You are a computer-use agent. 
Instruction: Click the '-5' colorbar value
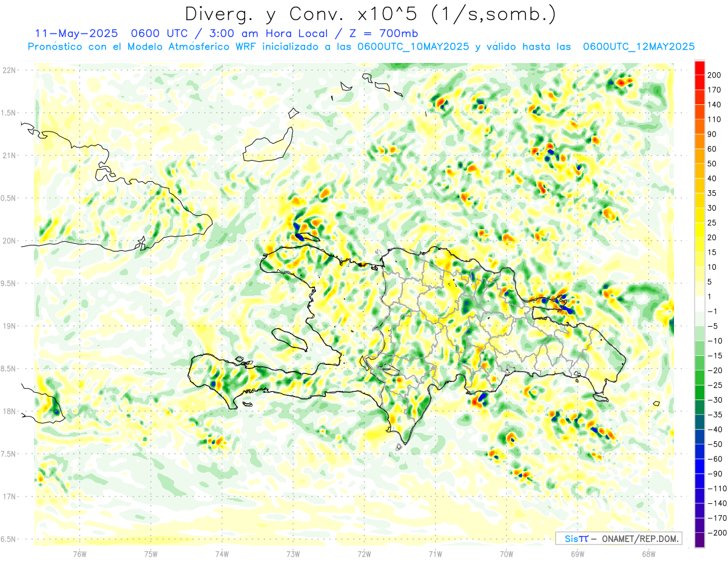pyautogui.click(x=715, y=326)
